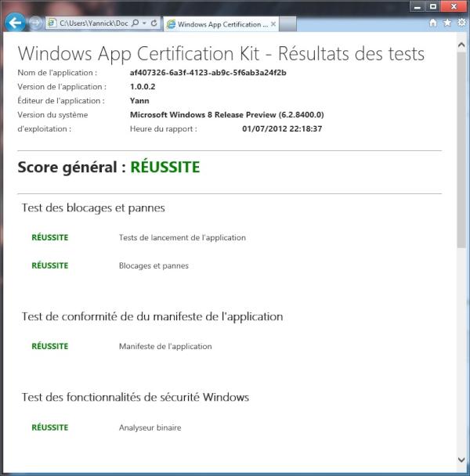Click Test des fonctionnalités de sécurité Windows heading

pos(136,397)
